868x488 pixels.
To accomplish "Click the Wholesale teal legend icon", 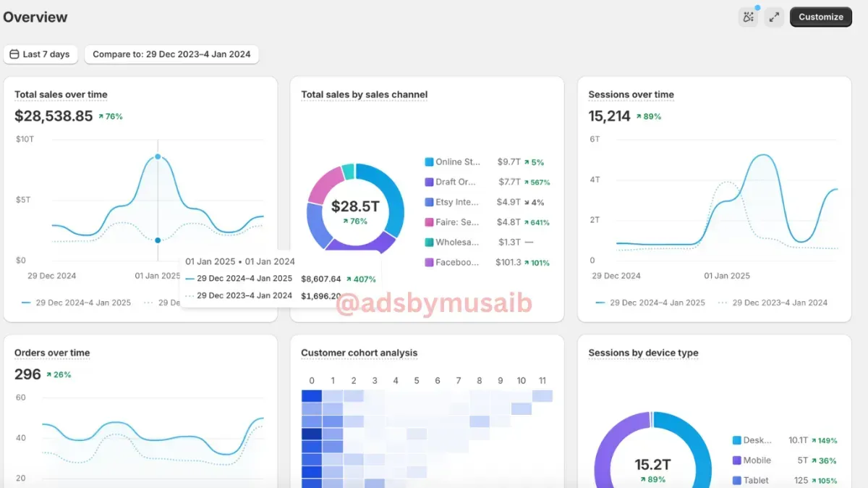I will coord(429,243).
